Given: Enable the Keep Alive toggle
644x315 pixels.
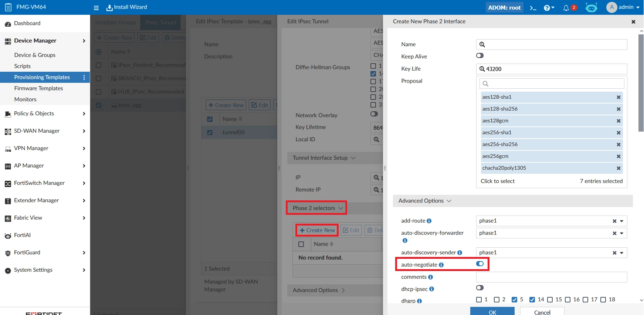Looking at the screenshot, I should coord(480,55).
